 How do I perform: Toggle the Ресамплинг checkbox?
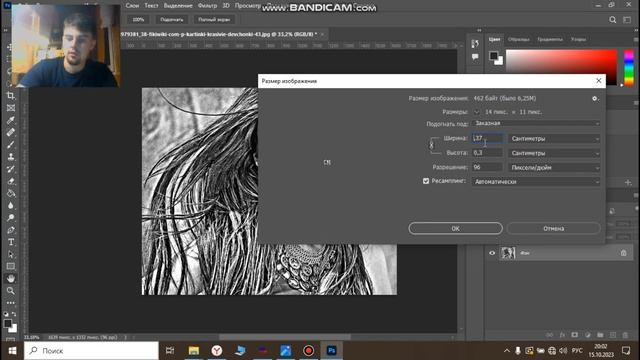tap(426, 181)
